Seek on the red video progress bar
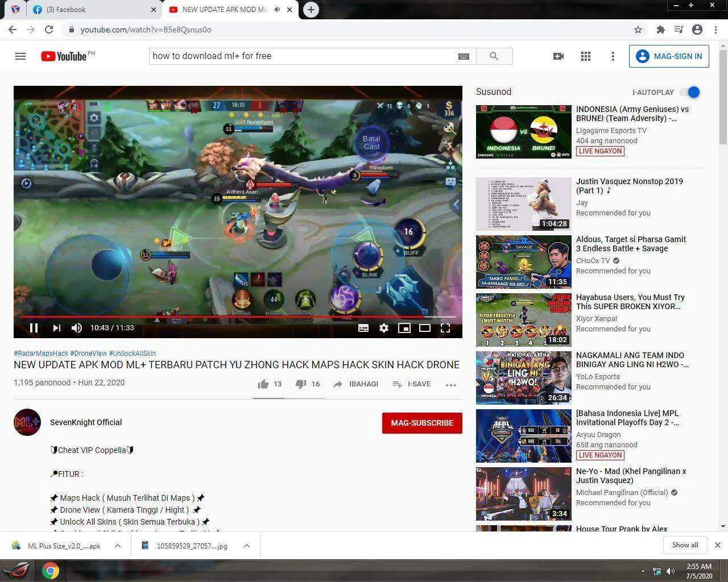The width and height of the screenshot is (728, 582). click(x=238, y=316)
